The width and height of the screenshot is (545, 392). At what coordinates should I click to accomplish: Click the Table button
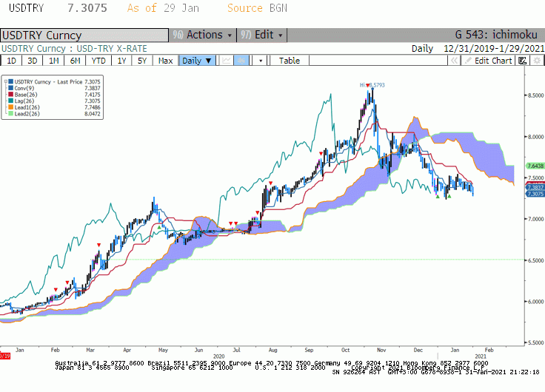(x=290, y=61)
